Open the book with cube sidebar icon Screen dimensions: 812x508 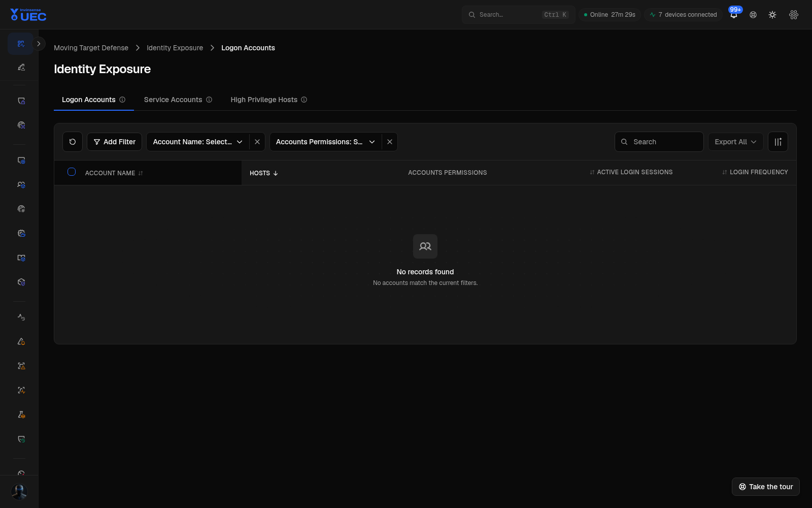21,258
